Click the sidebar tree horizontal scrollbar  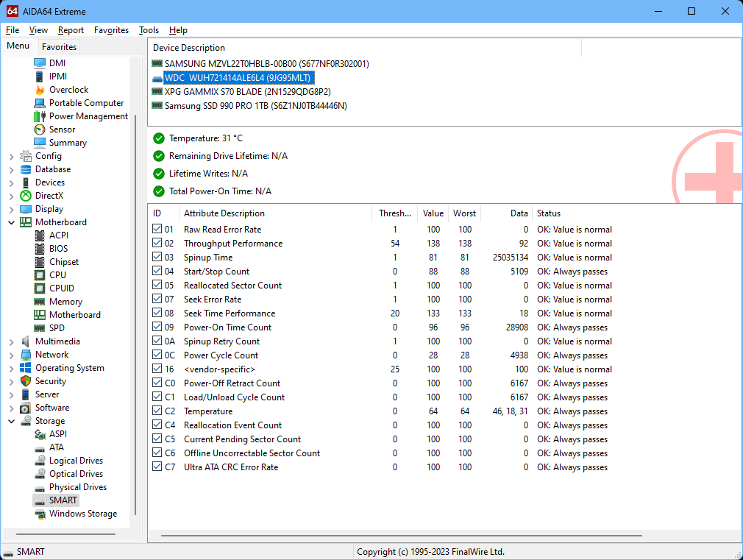tap(66, 534)
